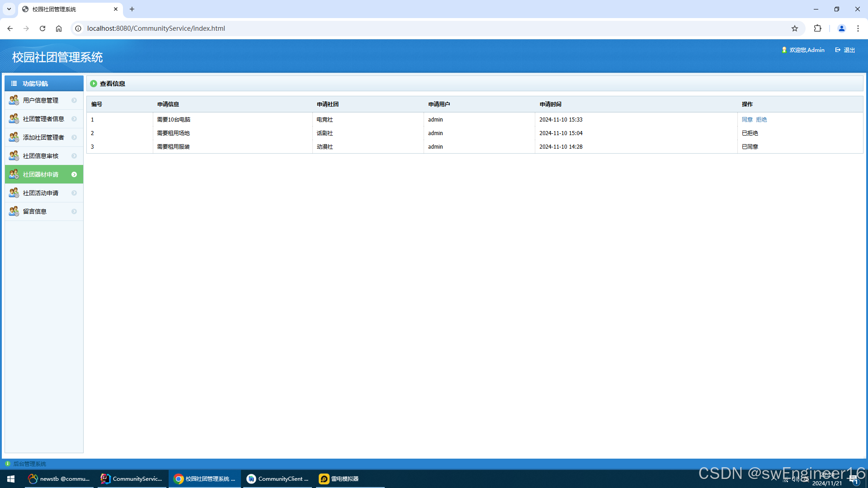Open the 添加社团管理者 menu item
The height and width of the screenshot is (488, 868).
point(43,137)
